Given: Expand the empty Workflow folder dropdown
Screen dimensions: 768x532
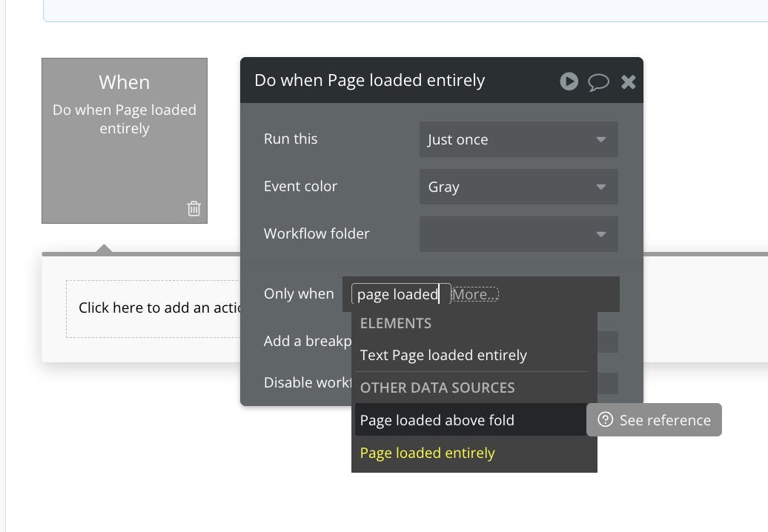Looking at the screenshot, I should pos(518,234).
